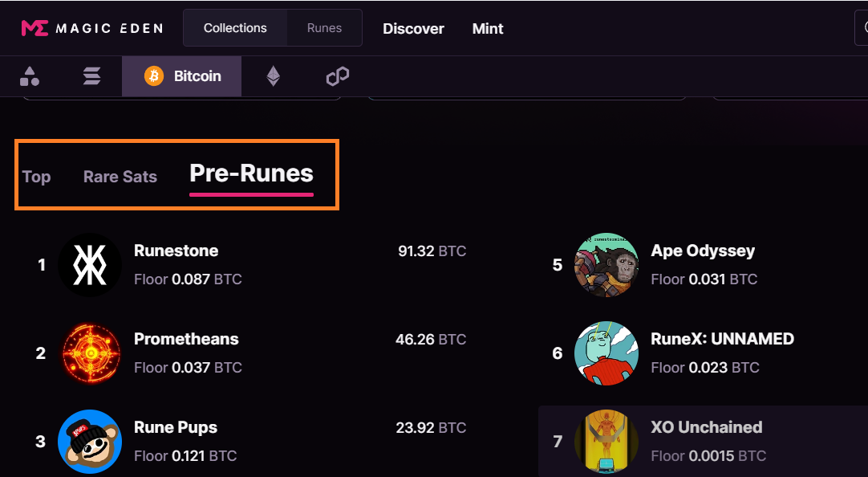
Task: Click the RuneX: UNNAMED collection name
Action: click(x=722, y=339)
